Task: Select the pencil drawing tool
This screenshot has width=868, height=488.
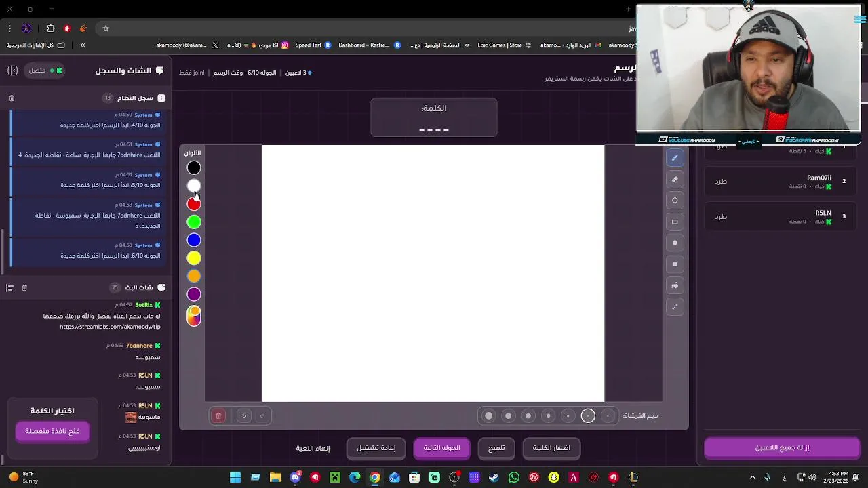Action: point(675,158)
